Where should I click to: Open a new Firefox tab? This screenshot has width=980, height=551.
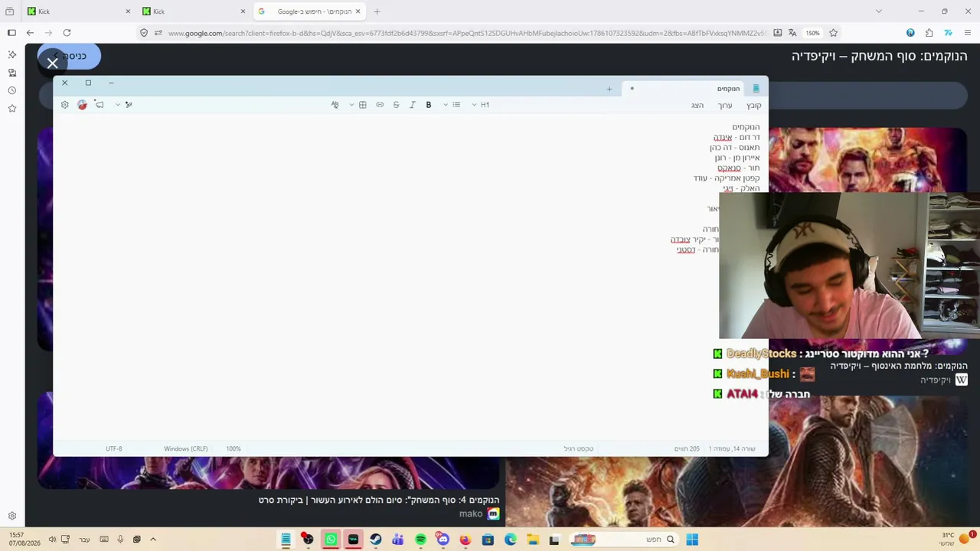[377, 11]
